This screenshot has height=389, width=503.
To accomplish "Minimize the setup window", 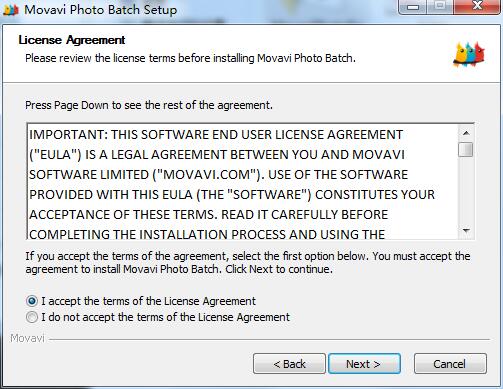I will click(413, 7).
